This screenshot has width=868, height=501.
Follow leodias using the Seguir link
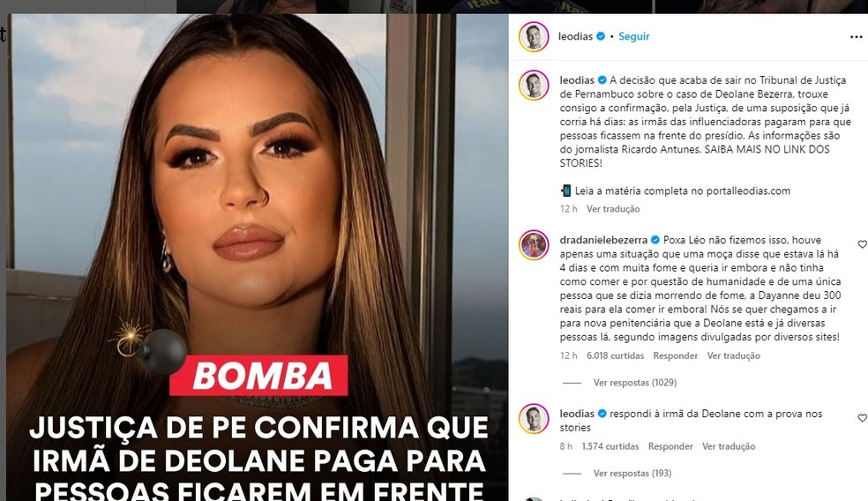[634, 36]
